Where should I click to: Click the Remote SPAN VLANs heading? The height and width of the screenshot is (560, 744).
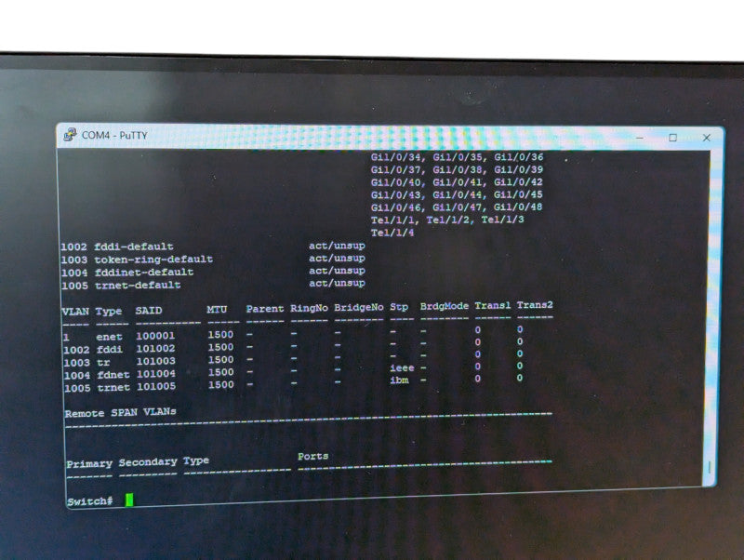[121, 412]
